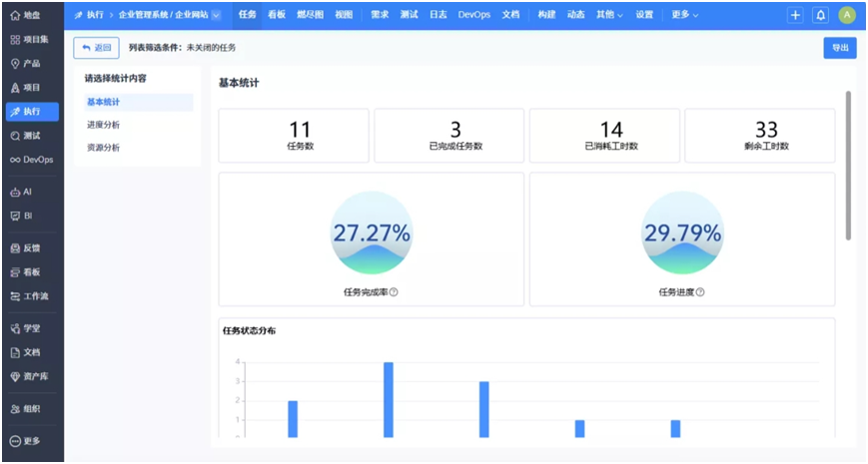
Task: Open the DevOps tab in top nav
Action: [474, 15]
